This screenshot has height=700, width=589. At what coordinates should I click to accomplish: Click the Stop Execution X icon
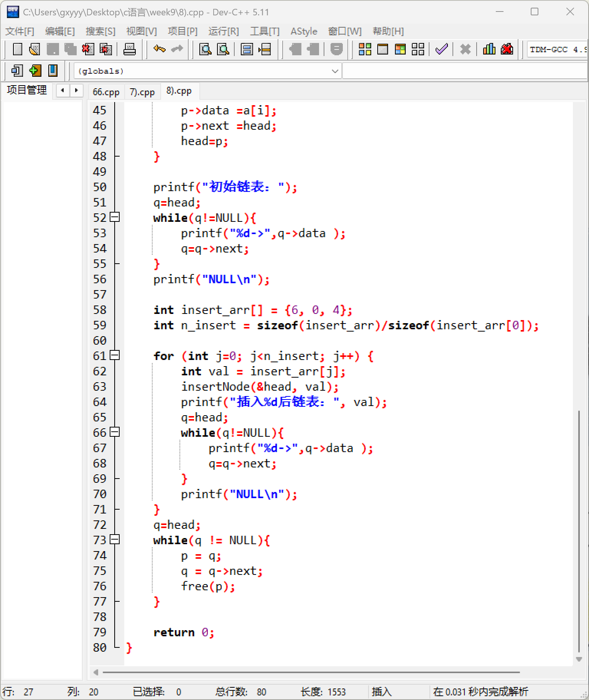tap(465, 49)
